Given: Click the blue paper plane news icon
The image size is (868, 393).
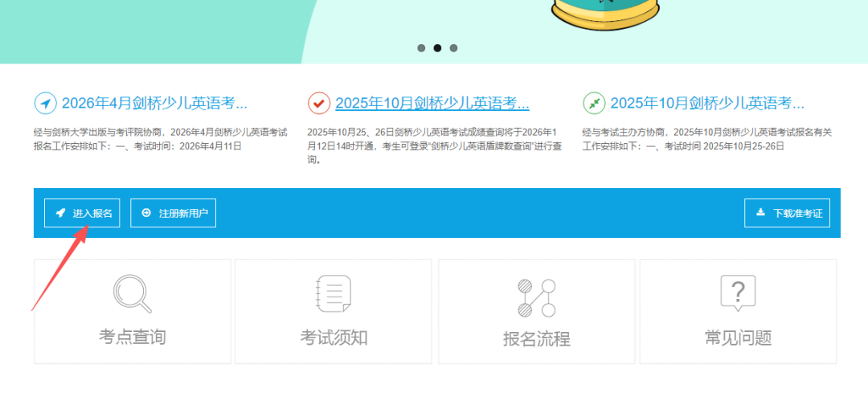Looking at the screenshot, I should (x=45, y=103).
